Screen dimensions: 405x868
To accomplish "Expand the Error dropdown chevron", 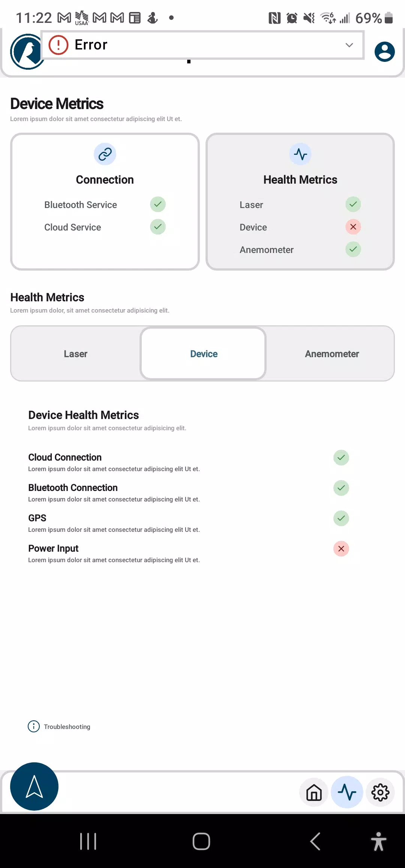I will click(x=349, y=45).
